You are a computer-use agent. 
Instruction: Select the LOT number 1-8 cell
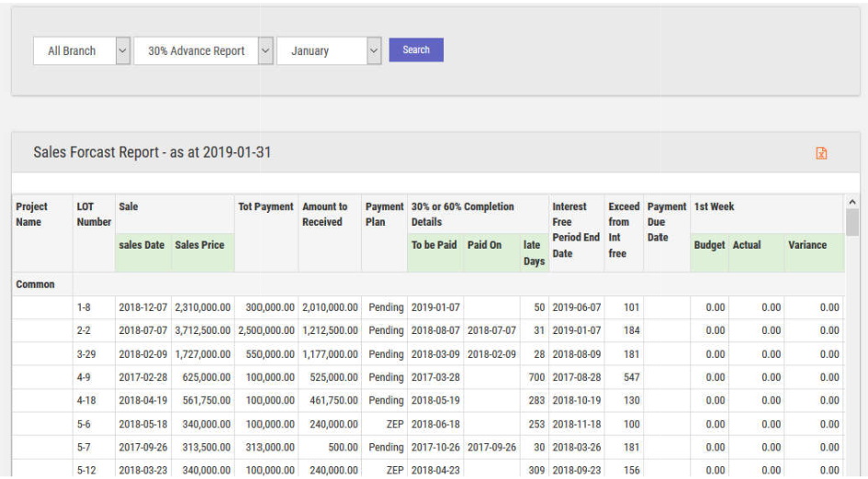click(84, 307)
